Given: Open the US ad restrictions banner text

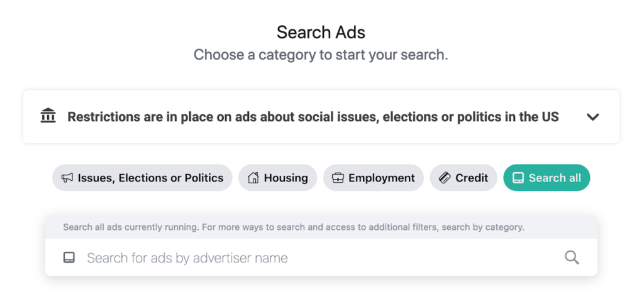Looking at the screenshot, I should 313,117.
